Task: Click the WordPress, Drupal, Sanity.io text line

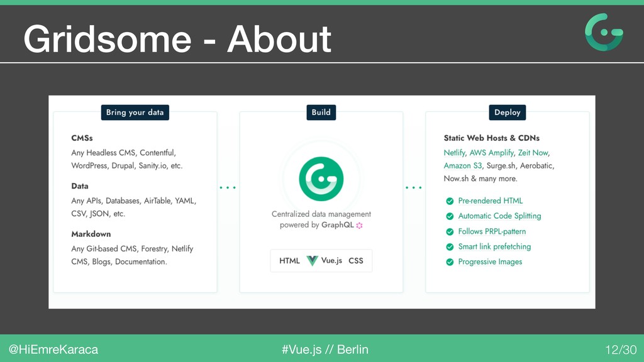Action: click(x=127, y=166)
